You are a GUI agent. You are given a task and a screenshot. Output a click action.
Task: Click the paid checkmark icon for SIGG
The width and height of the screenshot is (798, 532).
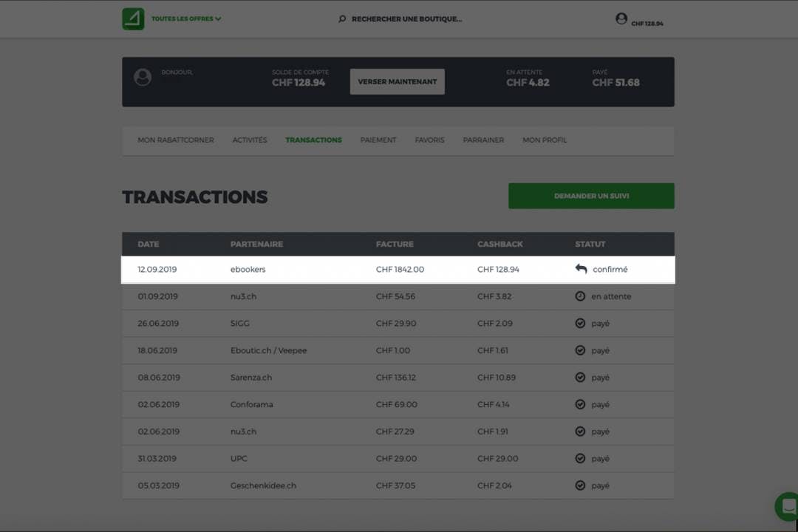(581, 323)
